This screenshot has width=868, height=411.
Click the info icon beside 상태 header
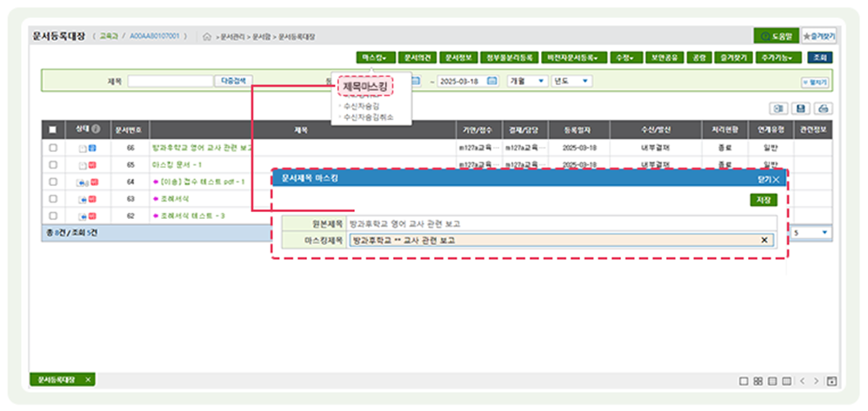(x=96, y=129)
